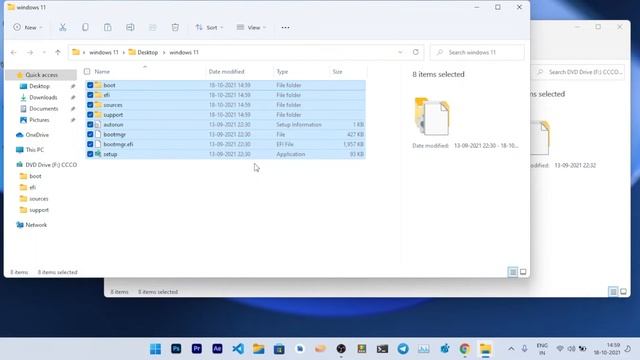
Task: Show hidden icons chevron in system tray
Action: click(511, 349)
